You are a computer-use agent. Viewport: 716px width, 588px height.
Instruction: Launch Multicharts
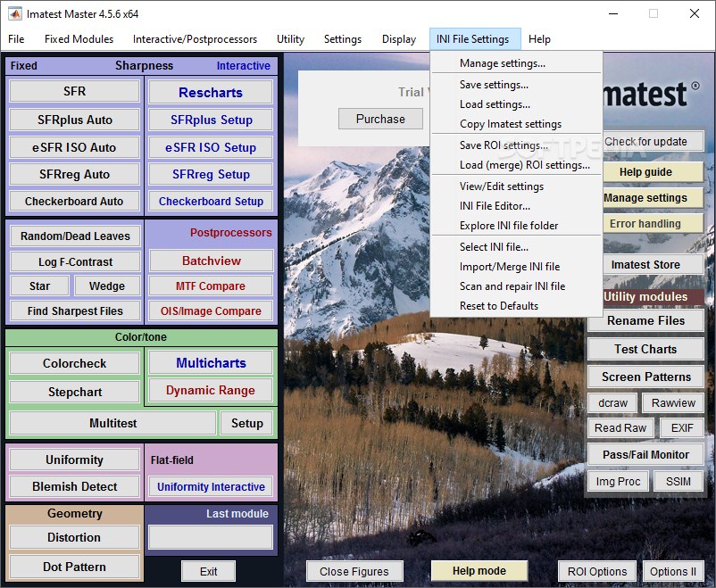click(211, 363)
